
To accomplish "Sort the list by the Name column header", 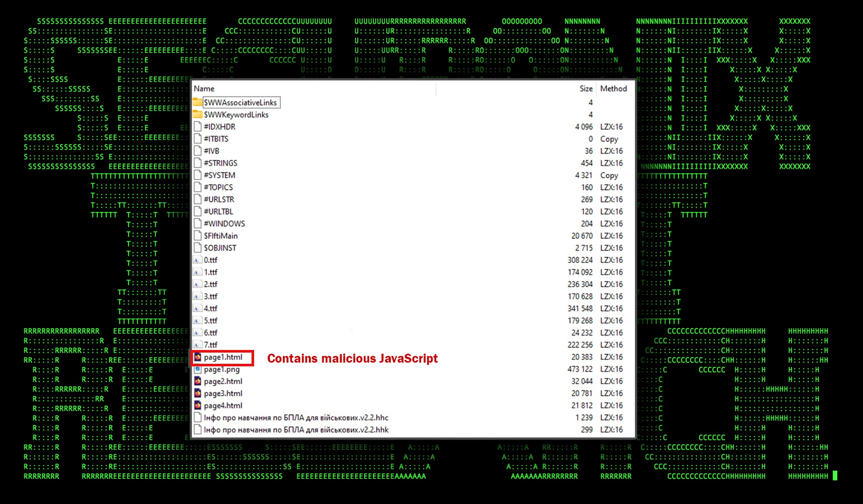I will tap(204, 89).
